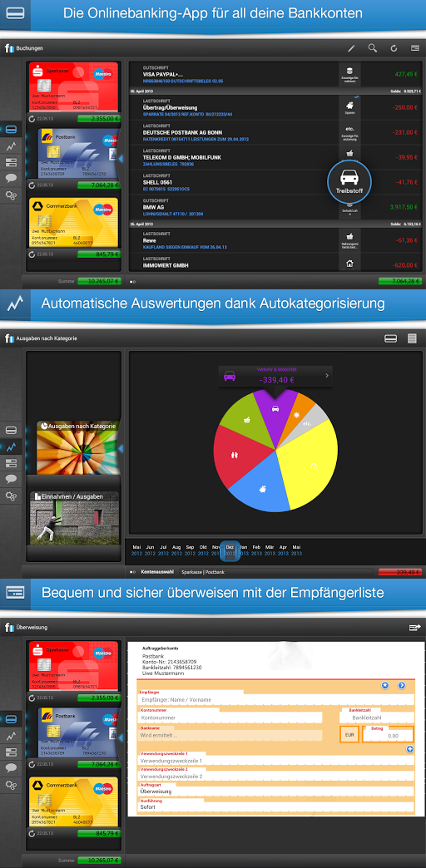The height and width of the screenshot is (868, 426).
Task: Click the send transfer icon in Überweisung toolbar
Action: [x=414, y=627]
